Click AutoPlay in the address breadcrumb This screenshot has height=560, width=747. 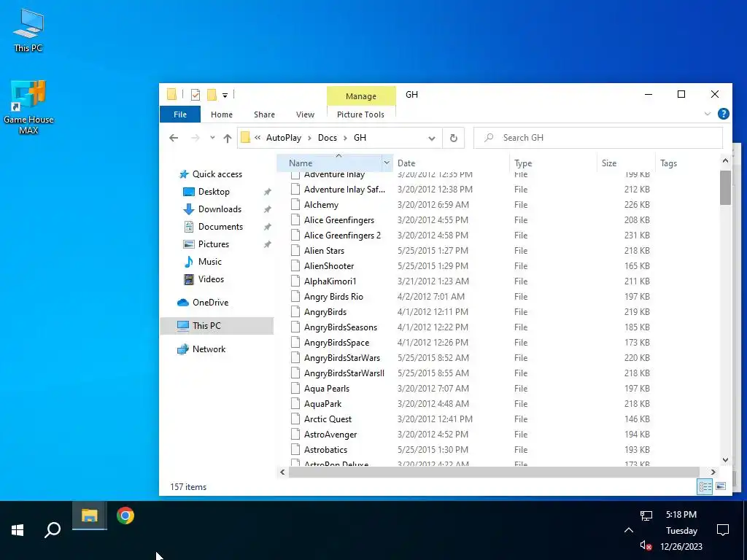[x=284, y=138]
